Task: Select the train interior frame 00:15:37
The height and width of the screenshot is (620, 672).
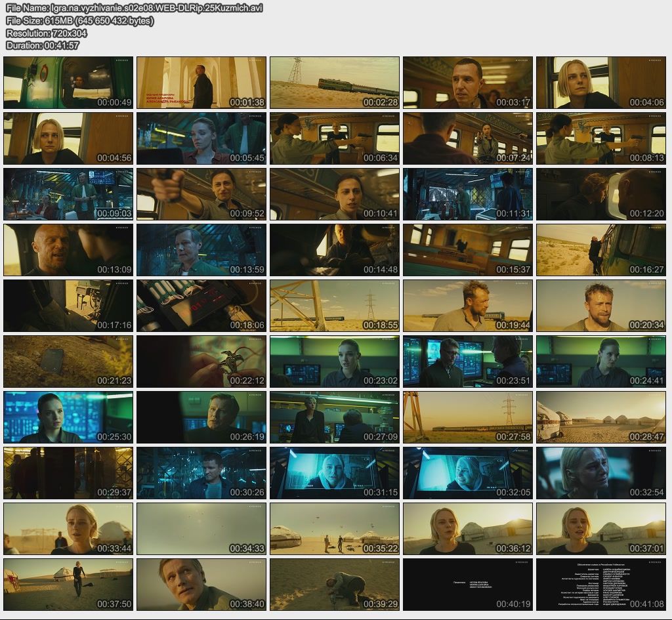Action: tap(468, 250)
